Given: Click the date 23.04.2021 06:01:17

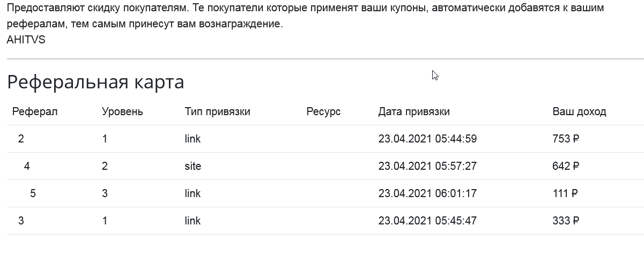Looking at the screenshot, I should point(427,193).
